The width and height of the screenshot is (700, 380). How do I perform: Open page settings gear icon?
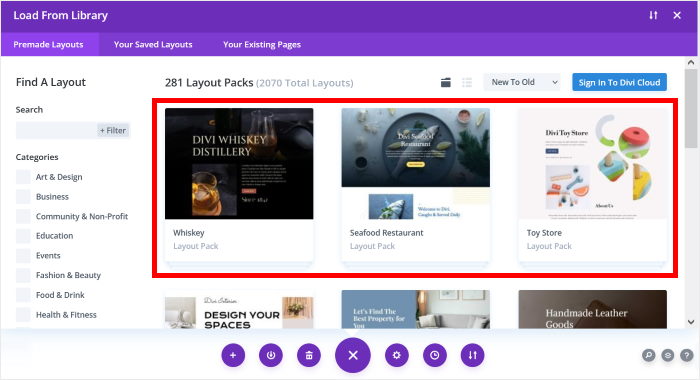point(396,355)
